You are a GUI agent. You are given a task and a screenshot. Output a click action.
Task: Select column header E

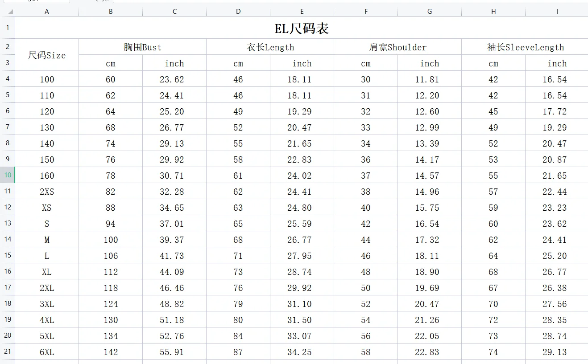pos(302,11)
